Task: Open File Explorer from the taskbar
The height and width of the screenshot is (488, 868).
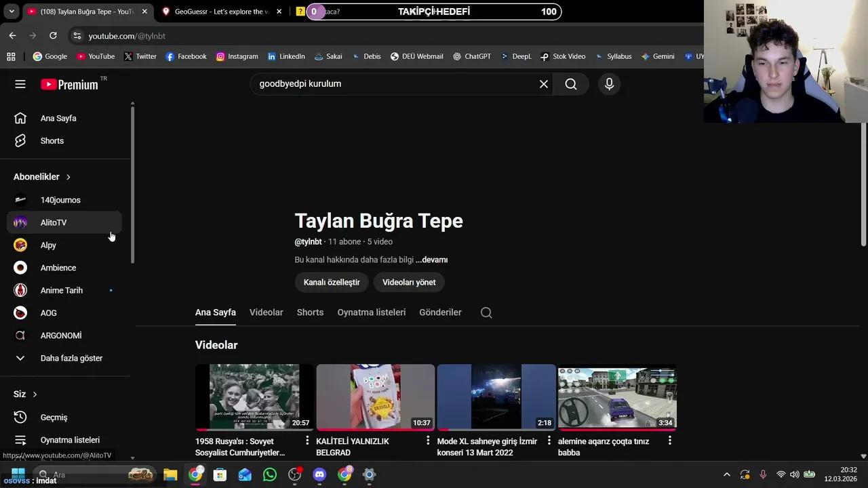Action: pos(170,474)
